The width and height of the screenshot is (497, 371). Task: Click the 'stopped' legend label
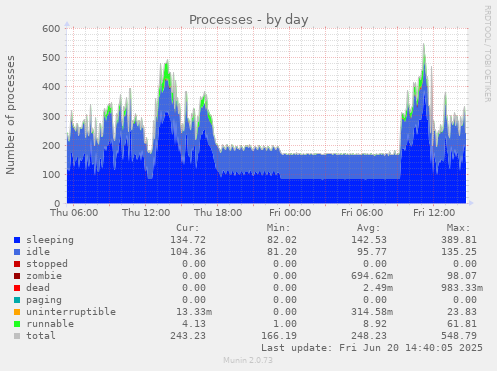pyautogui.click(x=47, y=264)
